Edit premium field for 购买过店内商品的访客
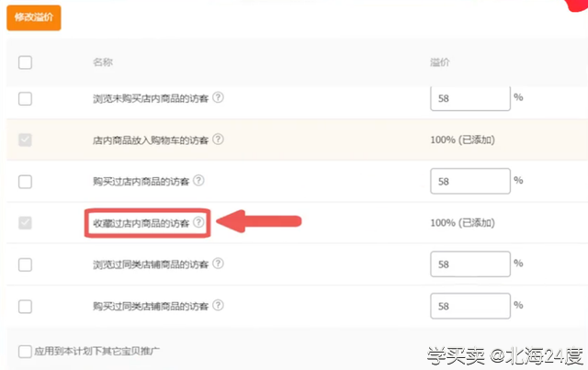The height and width of the screenshot is (370, 588). tap(470, 181)
